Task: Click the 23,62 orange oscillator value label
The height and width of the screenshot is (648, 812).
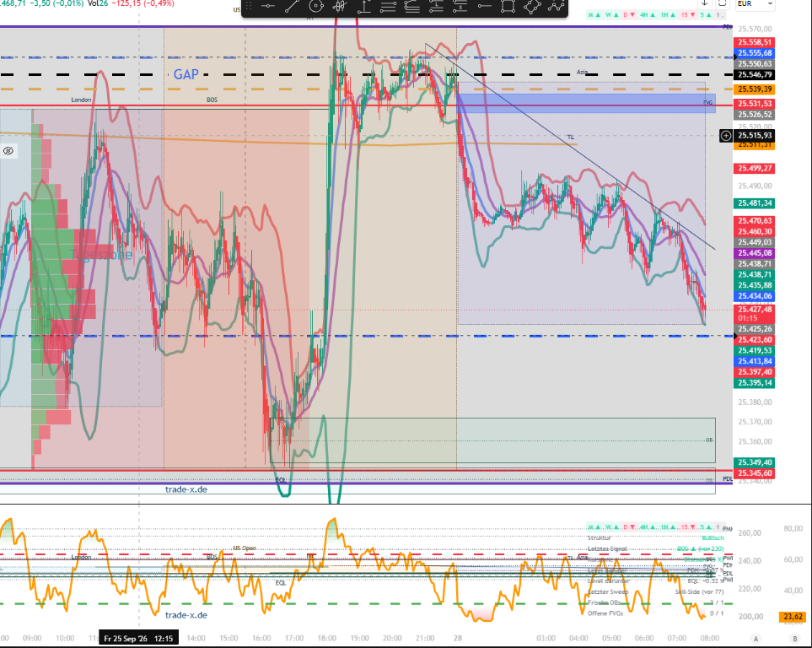Action: coord(793,617)
